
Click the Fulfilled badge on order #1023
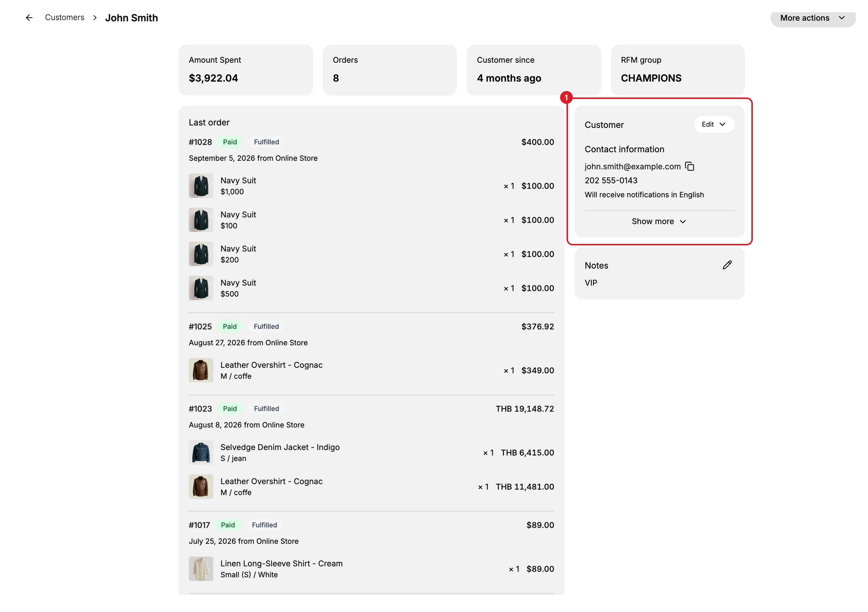click(x=266, y=409)
